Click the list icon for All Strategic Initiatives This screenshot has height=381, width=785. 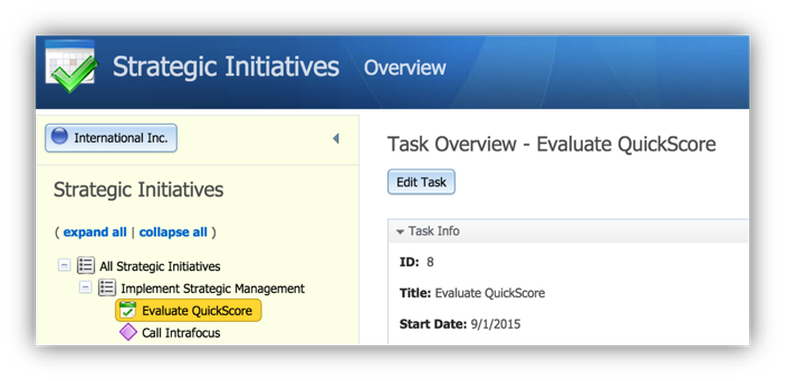86,265
